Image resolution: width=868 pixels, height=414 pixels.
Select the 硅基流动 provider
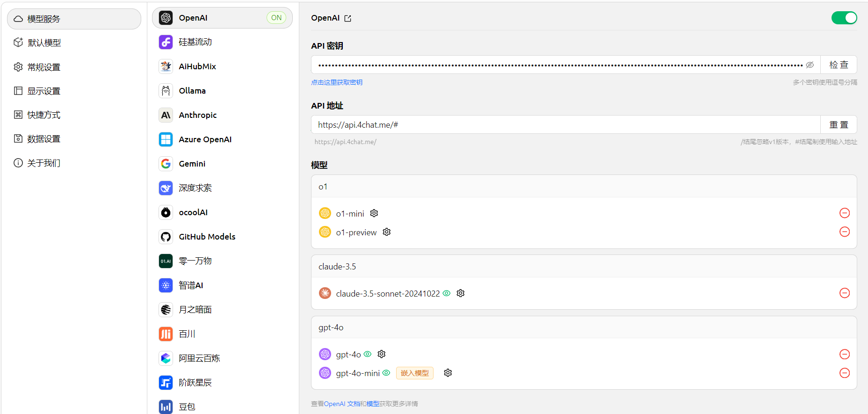click(222, 42)
